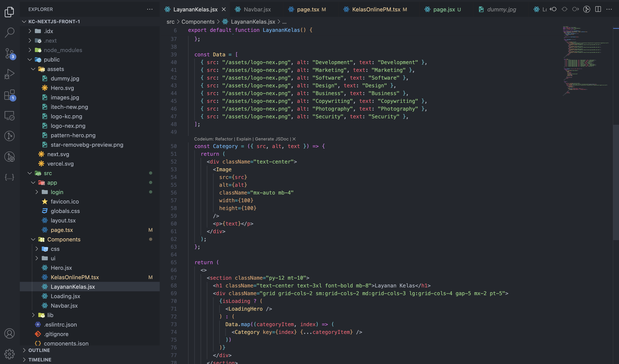This screenshot has width=619, height=364.
Task: Switch to the KelasOnlinePM.tsx tab
Action: pyautogui.click(x=379, y=9)
